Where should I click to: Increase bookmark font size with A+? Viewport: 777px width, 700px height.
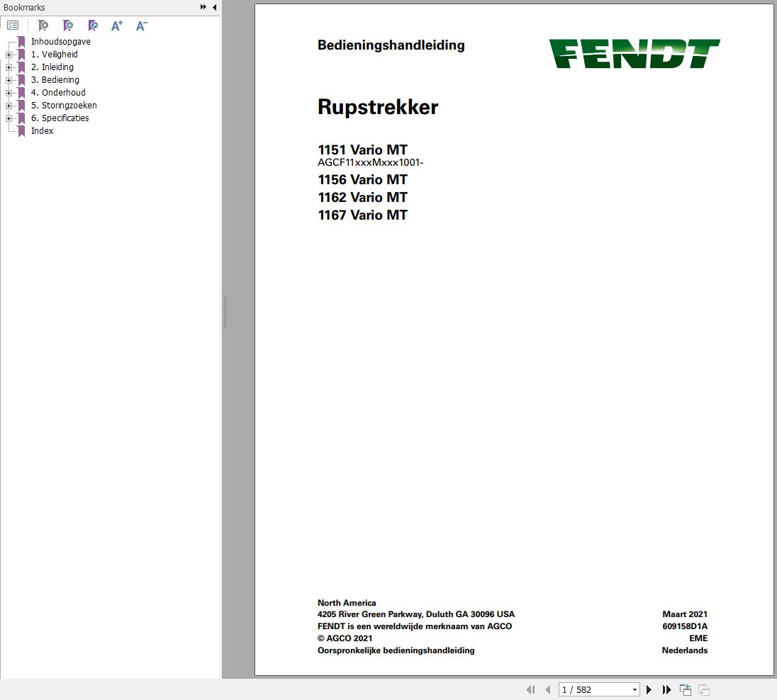point(117,26)
